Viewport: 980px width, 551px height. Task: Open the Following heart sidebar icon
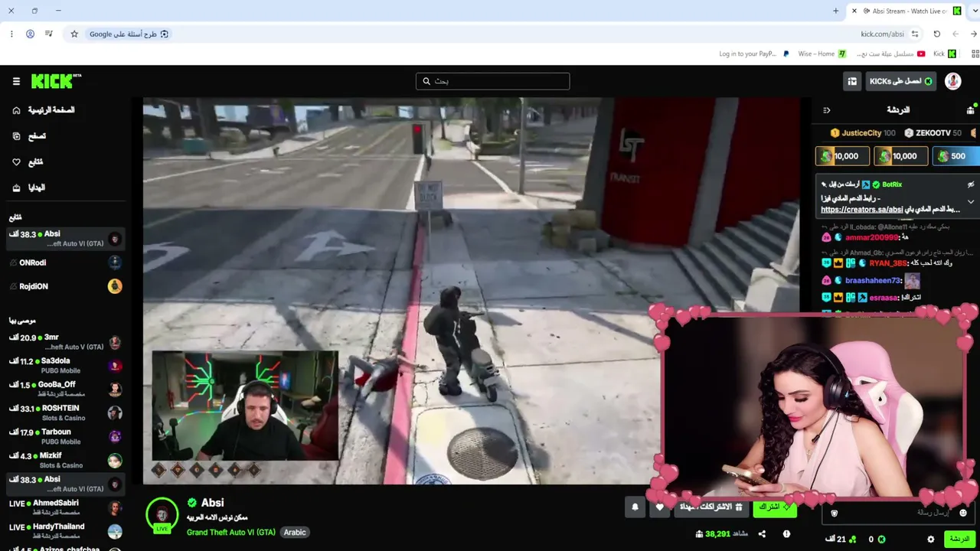pyautogui.click(x=16, y=162)
